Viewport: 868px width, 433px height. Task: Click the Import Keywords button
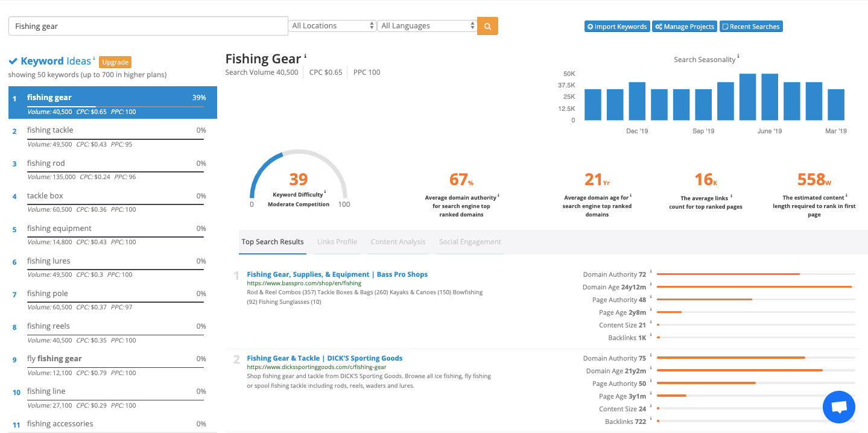coord(617,27)
